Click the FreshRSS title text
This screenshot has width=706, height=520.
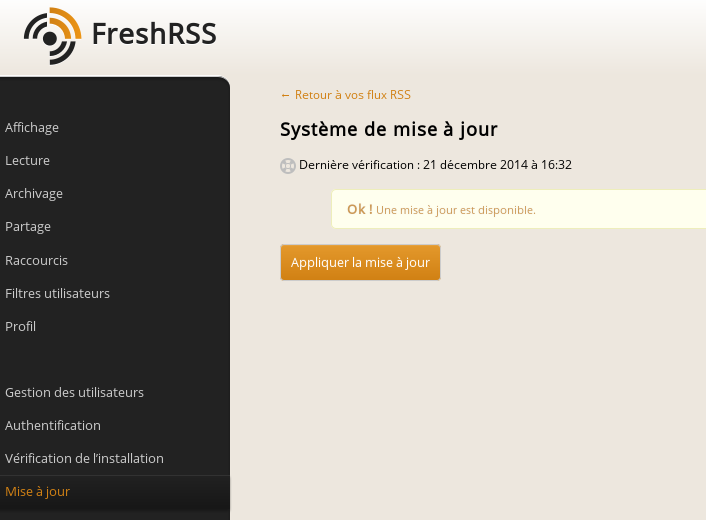[x=154, y=34]
